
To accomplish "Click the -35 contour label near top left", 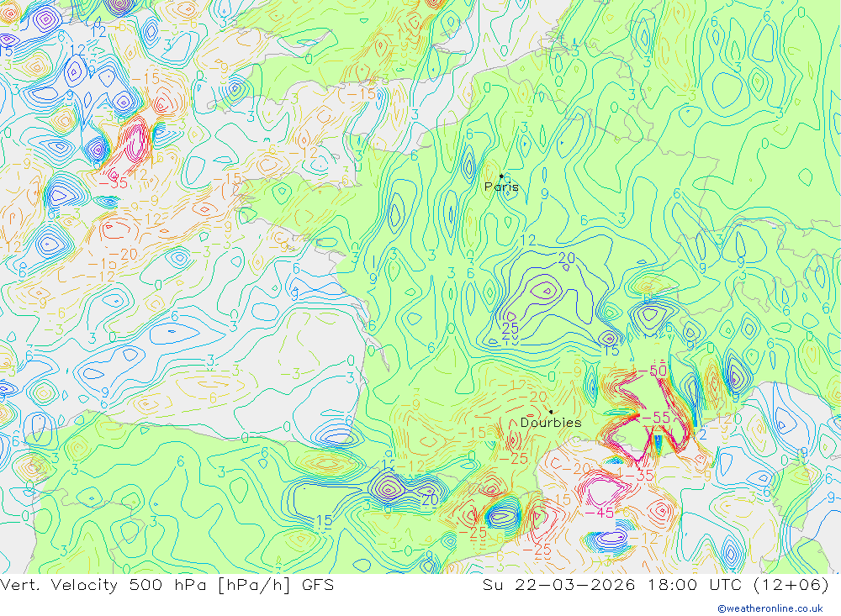I will pos(114,183).
